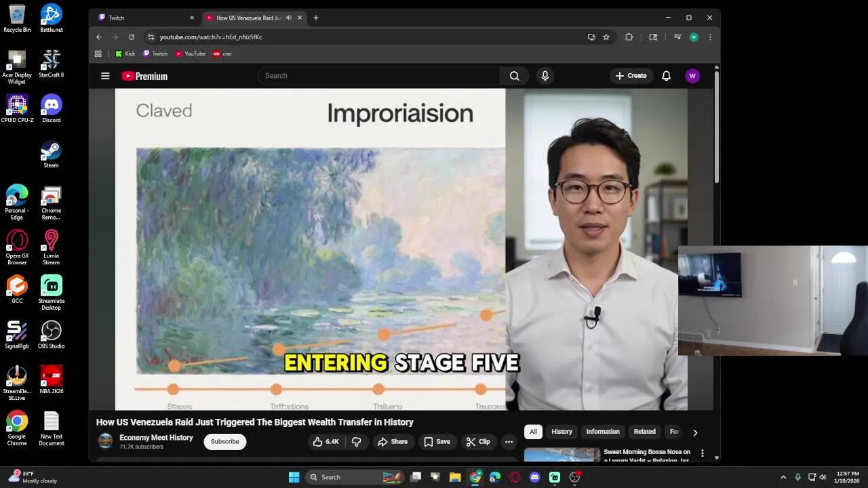Image resolution: width=868 pixels, height=488 pixels.
Task: Select the All filter chip
Action: (534, 432)
